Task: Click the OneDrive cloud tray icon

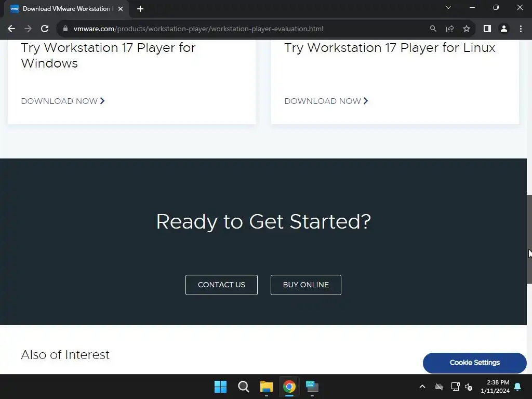Action: pos(439,387)
